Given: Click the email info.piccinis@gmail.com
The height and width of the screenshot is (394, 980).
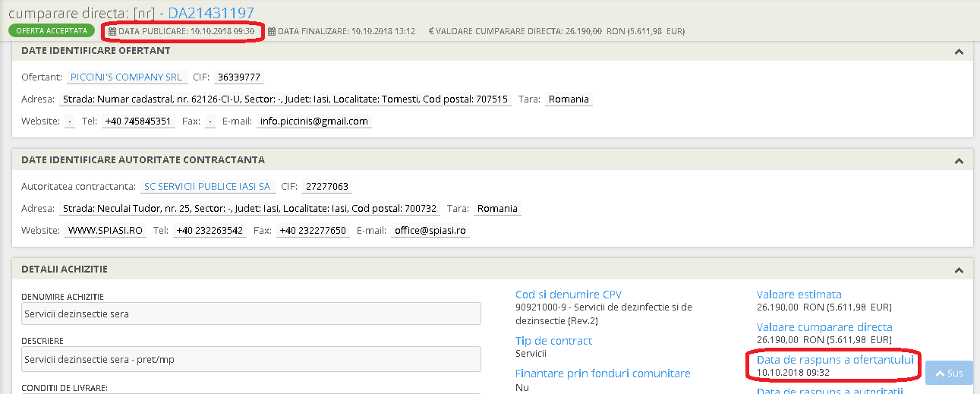Looking at the screenshot, I should 314,121.
